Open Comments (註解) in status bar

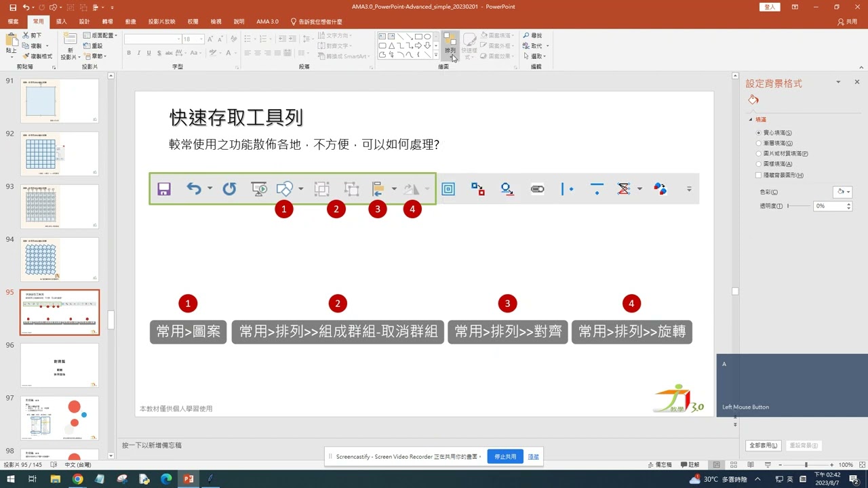690,465
